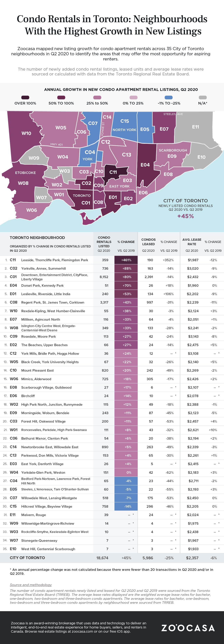
Task: Select the grey E11 area on the map
Action: pyautogui.click(x=195, y=127)
